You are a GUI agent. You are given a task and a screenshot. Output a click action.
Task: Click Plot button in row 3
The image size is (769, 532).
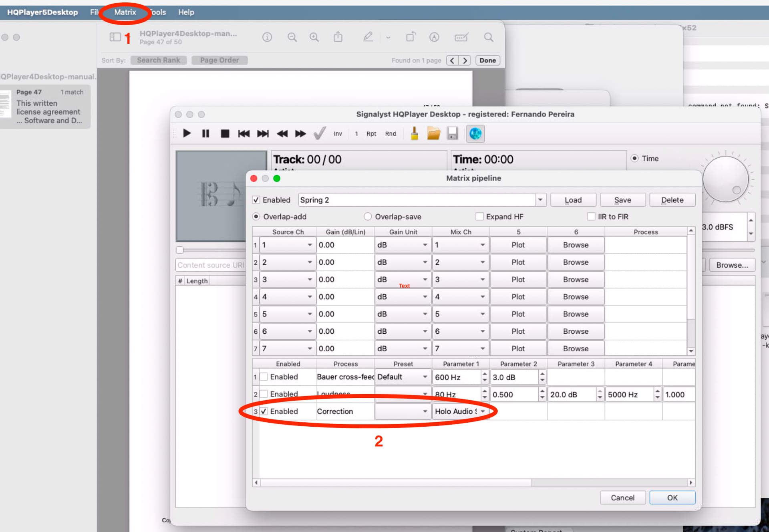tap(518, 279)
